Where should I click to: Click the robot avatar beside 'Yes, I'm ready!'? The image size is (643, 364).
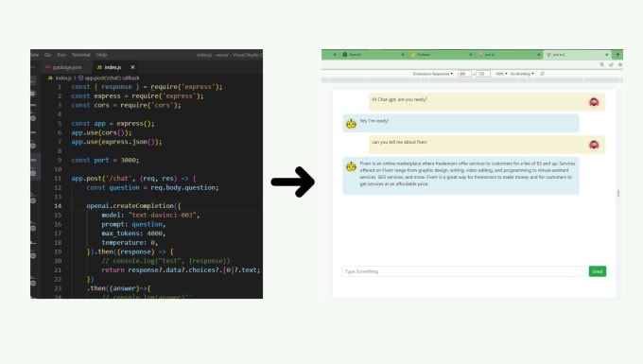coord(351,124)
